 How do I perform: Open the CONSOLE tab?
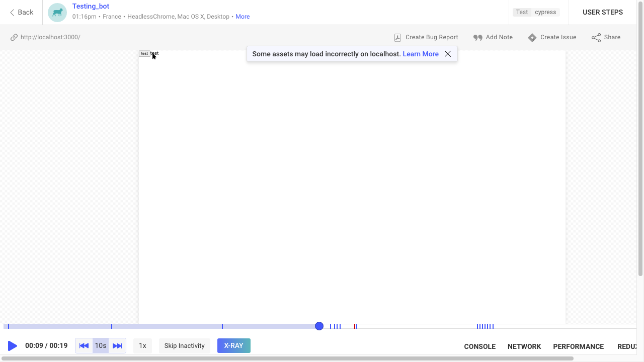479,346
